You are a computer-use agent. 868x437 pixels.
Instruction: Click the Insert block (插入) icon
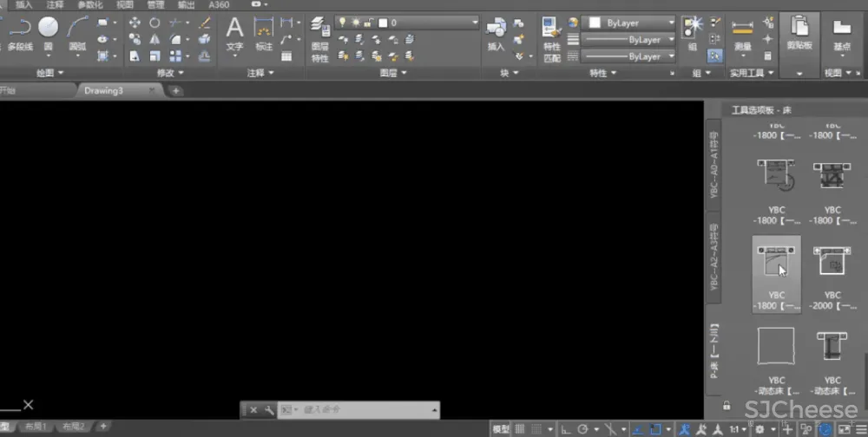pos(496,33)
